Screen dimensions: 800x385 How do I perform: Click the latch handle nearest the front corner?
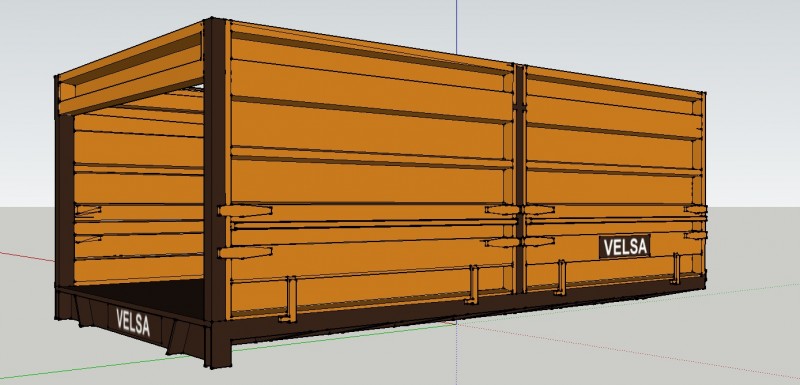288,300
